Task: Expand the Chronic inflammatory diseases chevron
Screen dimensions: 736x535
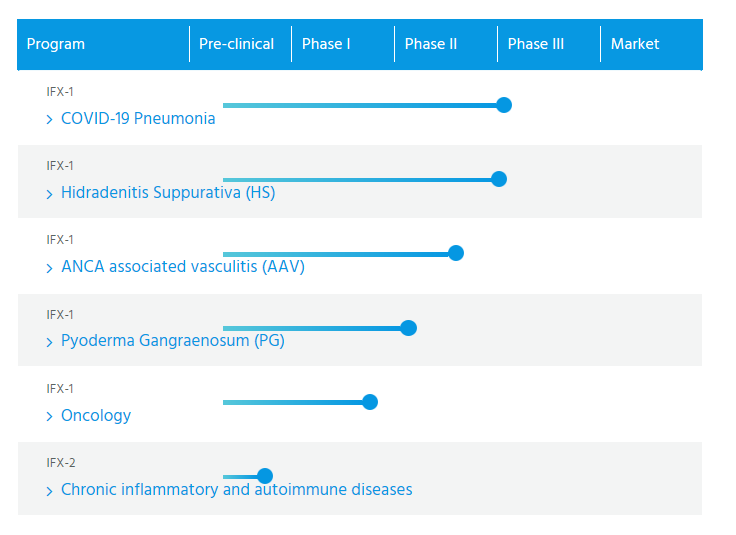Action: tap(49, 491)
